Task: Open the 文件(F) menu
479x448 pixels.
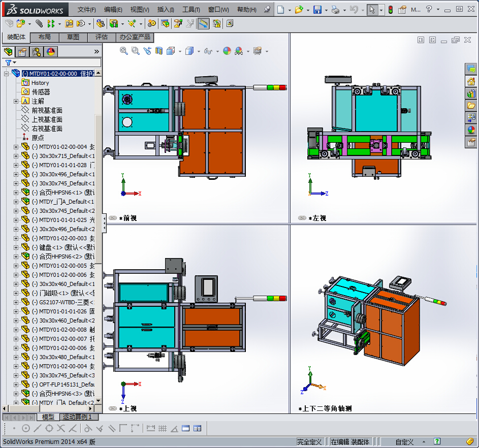Action: pyautogui.click(x=86, y=10)
